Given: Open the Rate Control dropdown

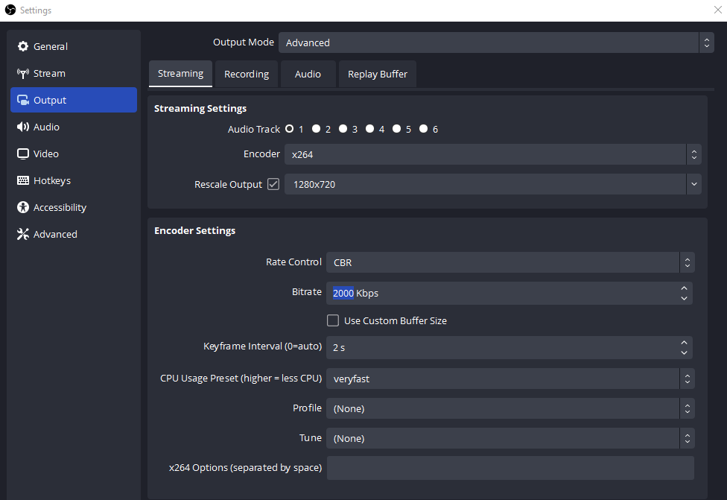Looking at the screenshot, I should pyautogui.click(x=509, y=262).
